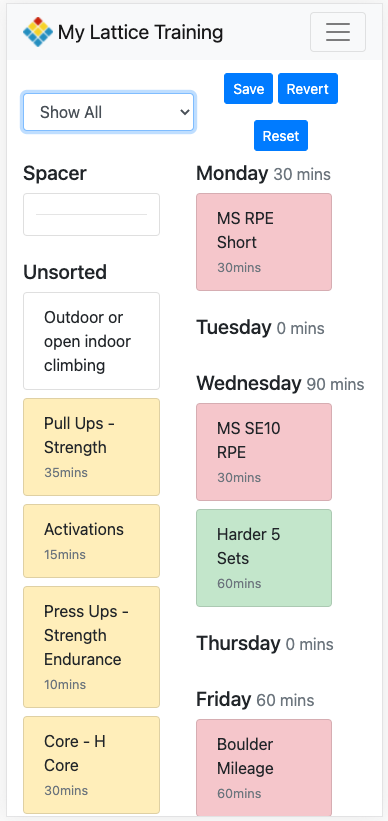
Task: Save the training plan
Action: click(x=248, y=88)
